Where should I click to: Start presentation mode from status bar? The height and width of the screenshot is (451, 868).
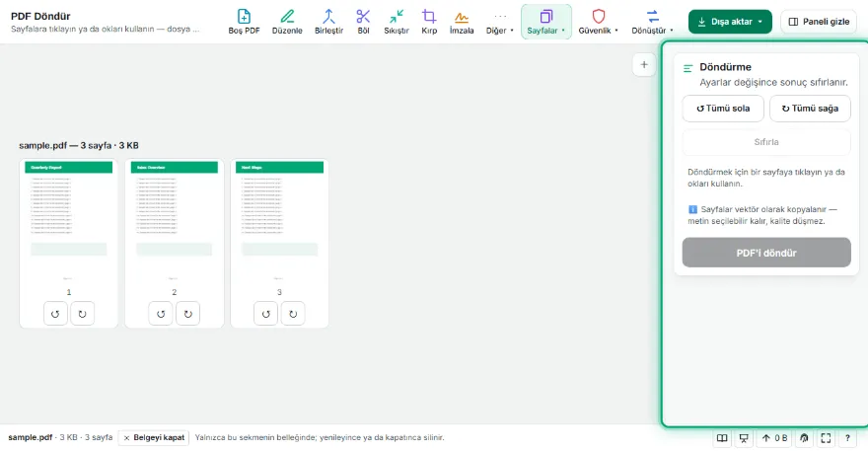pos(744,438)
